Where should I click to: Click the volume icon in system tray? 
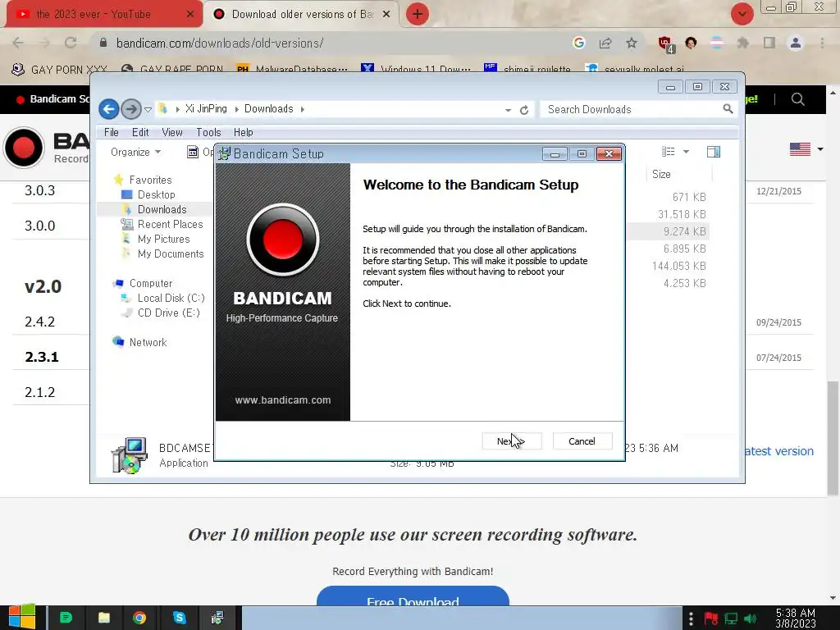tap(750, 619)
